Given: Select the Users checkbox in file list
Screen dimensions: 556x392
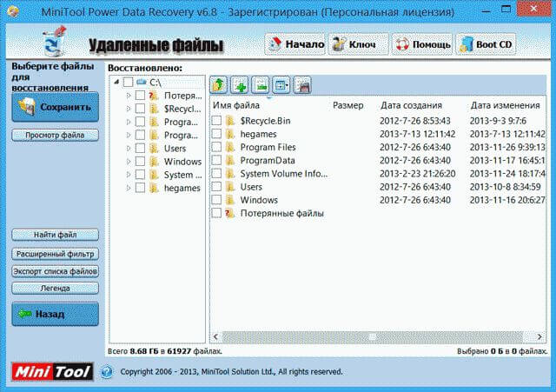Looking at the screenshot, I should pos(216,187).
